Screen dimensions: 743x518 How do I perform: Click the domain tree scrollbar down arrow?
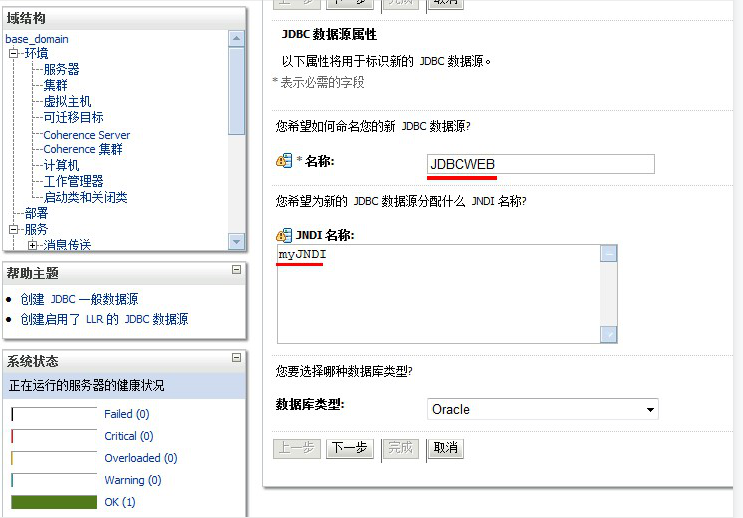pyautogui.click(x=236, y=241)
